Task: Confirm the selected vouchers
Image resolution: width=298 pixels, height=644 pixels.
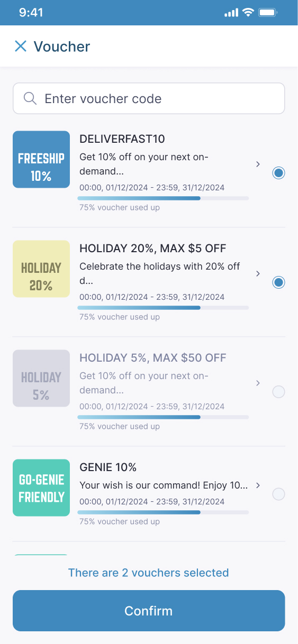Action: point(149,611)
